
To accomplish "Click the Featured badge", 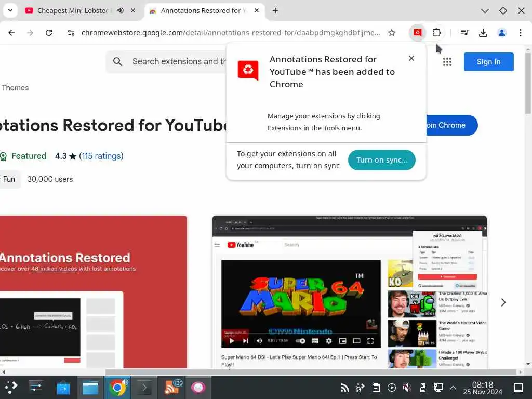I will click(23, 156).
